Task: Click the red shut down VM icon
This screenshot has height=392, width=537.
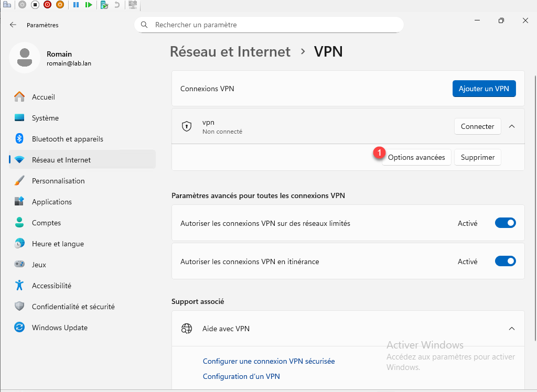Action: click(x=47, y=5)
